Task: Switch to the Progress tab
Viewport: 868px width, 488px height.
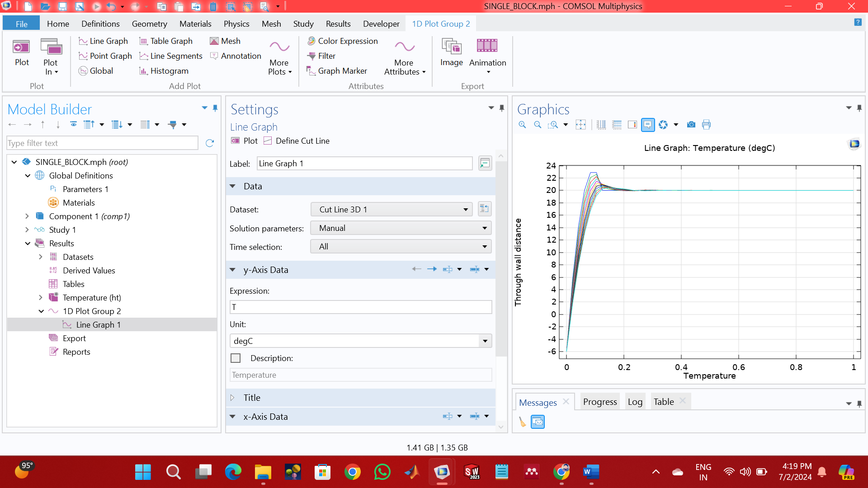Action: pyautogui.click(x=599, y=402)
